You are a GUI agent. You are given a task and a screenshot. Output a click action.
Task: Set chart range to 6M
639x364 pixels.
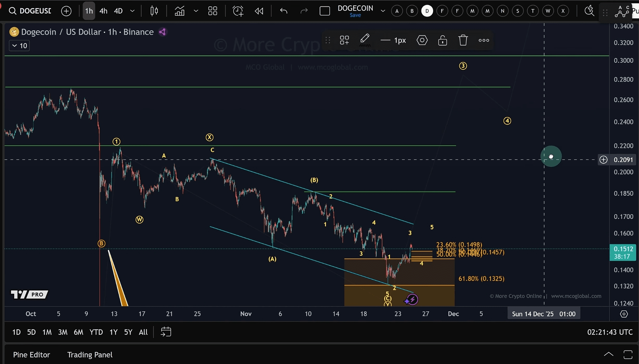tap(78, 332)
